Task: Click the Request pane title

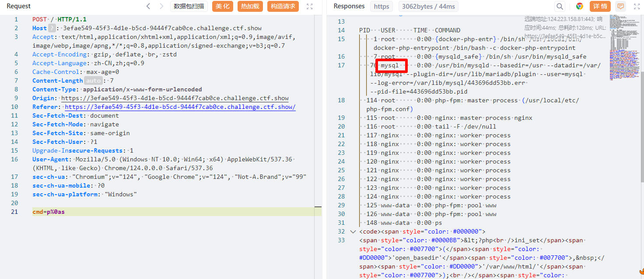Action: (x=18, y=6)
